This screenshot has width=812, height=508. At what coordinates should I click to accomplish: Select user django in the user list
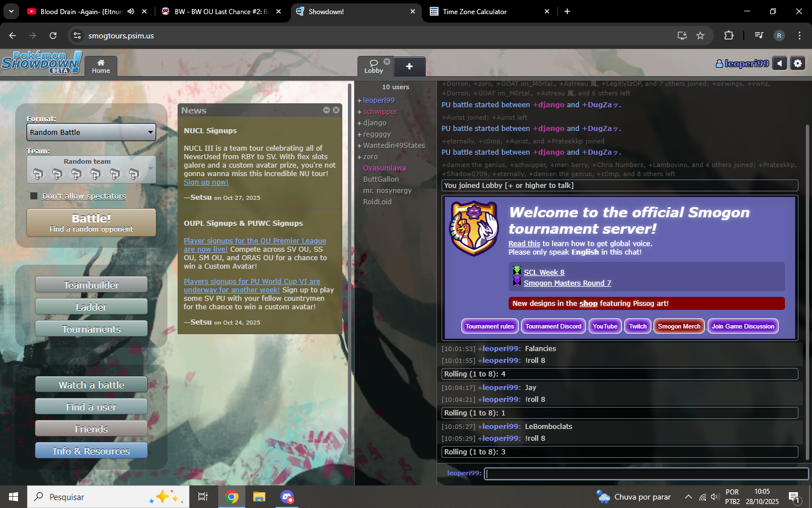(x=375, y=122)
